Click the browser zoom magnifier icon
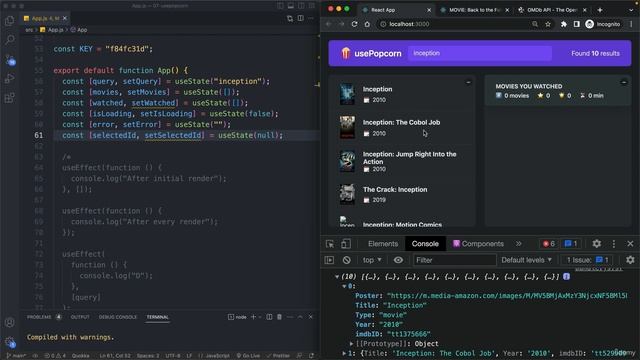 tap(535, 24)
